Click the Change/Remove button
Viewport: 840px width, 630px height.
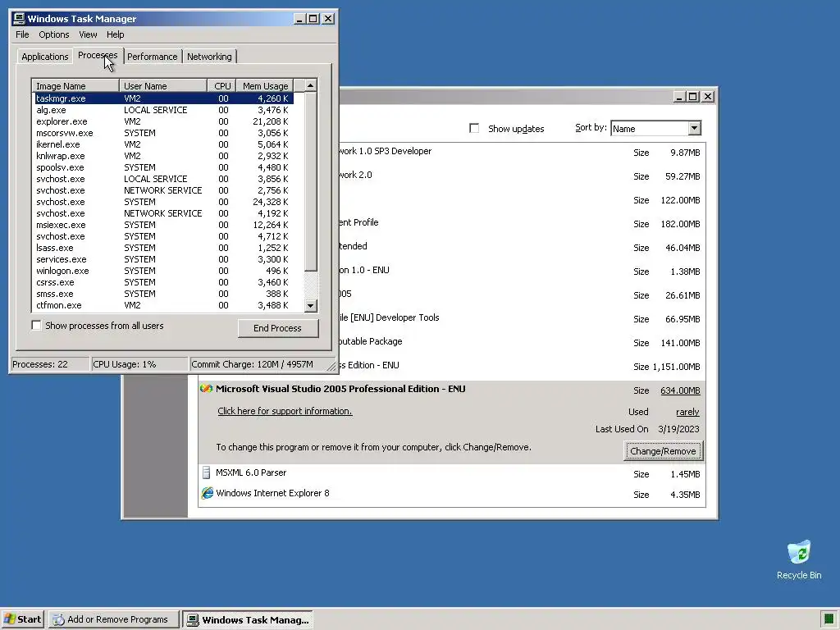tap(663, 451)
